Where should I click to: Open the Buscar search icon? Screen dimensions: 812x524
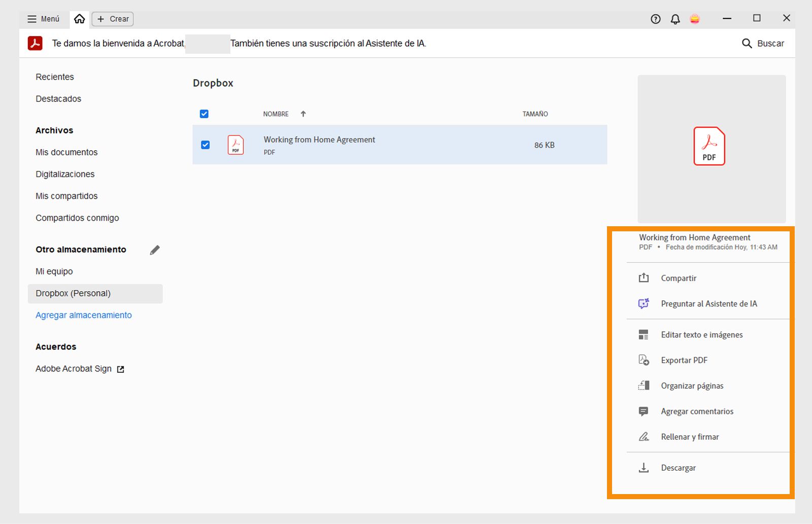pos(747,43)
